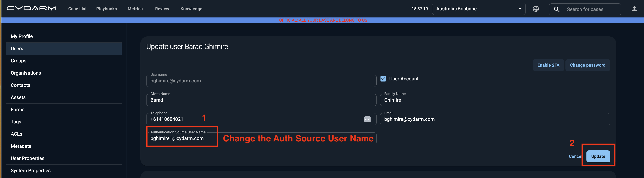Open the Metrics page
This screenshot has width=644, height=178.
135,9
